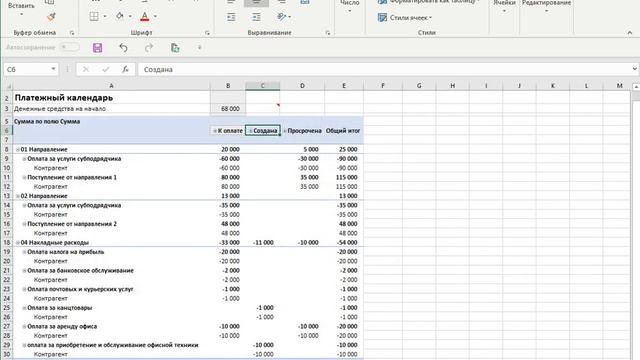Open the Вставить paste button

tap(21, 9)
